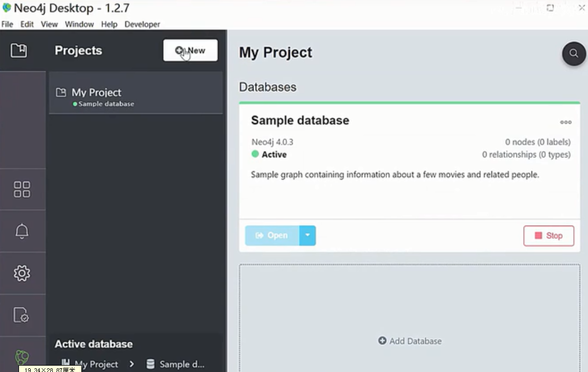Select the green Active status indicator
Image resolution: width=588 pixels, height=372 pixels.
(x=256, y=154)
